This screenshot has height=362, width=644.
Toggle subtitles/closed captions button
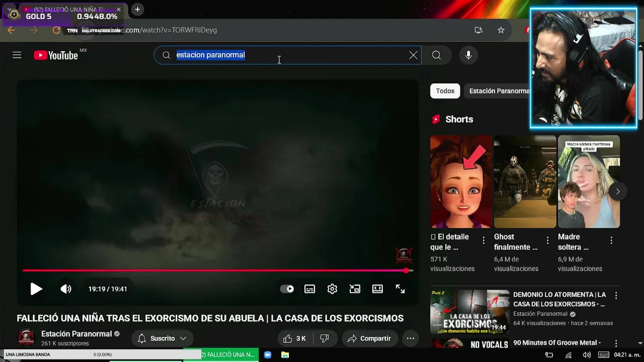click(x=309, y=289)
